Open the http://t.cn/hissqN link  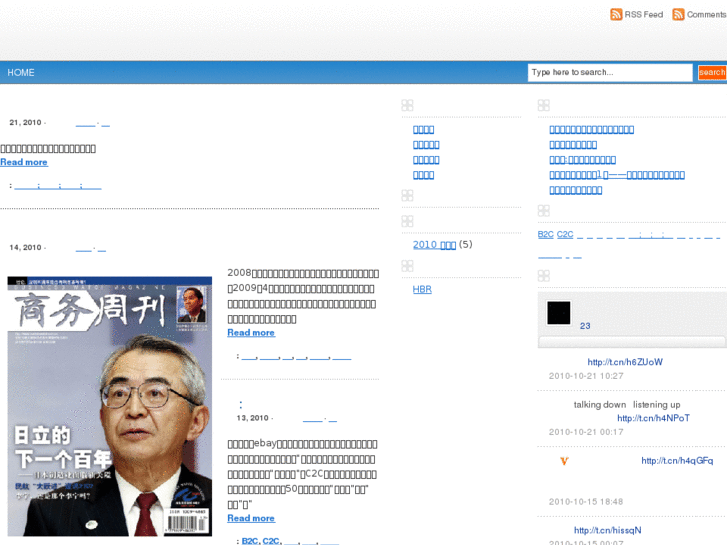[607, 530]
